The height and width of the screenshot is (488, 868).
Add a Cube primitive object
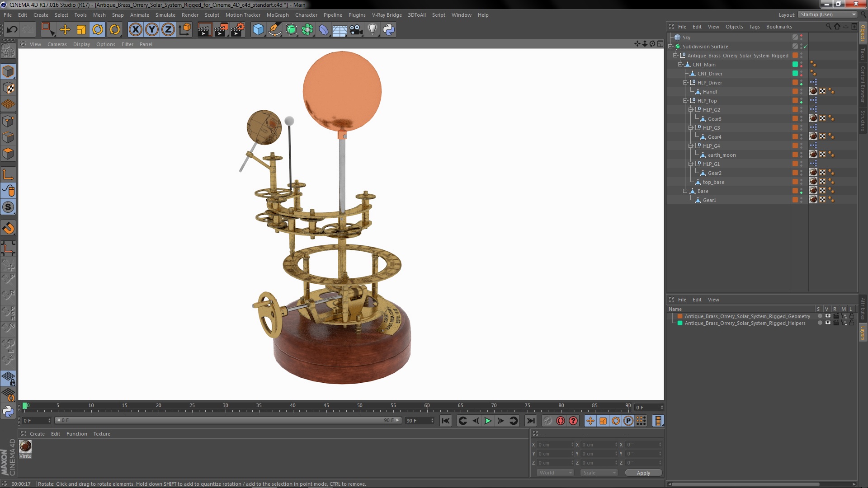[x=258, y=30]
